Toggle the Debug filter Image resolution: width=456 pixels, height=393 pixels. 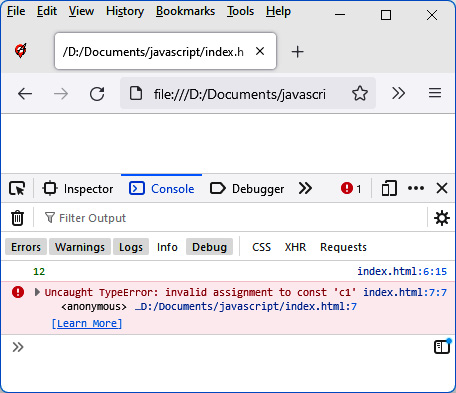(209, 247)
